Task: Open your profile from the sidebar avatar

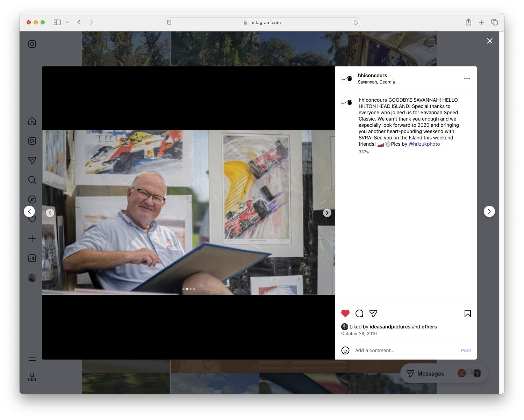Action: pos(32,277)
